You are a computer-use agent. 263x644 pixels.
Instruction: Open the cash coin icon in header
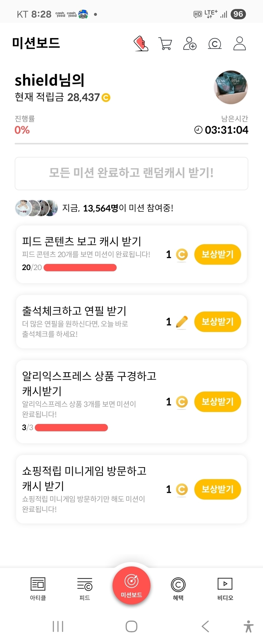(x=215, y=43)
